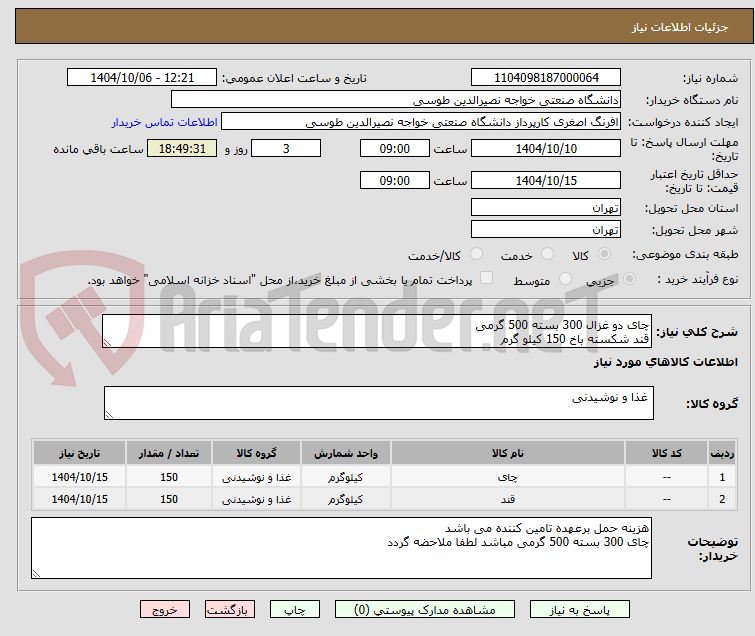Image resolution: width=755 pixels, height=636 pixels.
Task: Select the جزیی purchase type radio
Action: tap(629, 279)
